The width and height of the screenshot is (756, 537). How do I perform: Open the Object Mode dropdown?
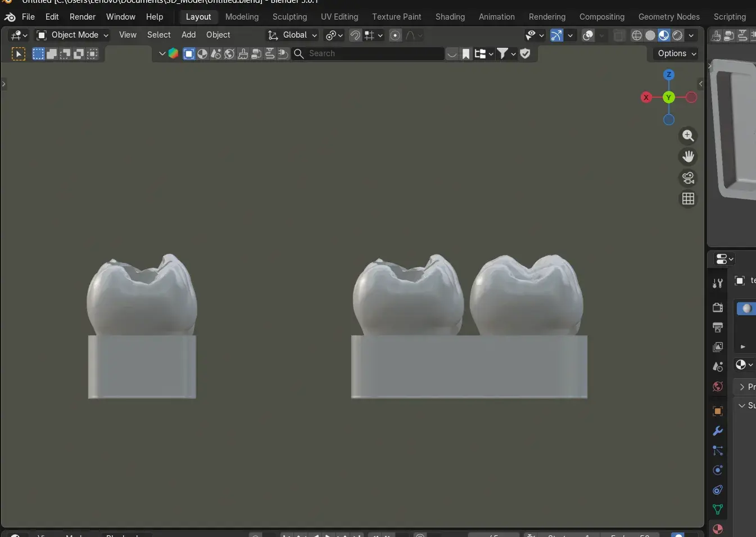pyautogui.click(x=73, y=35)
